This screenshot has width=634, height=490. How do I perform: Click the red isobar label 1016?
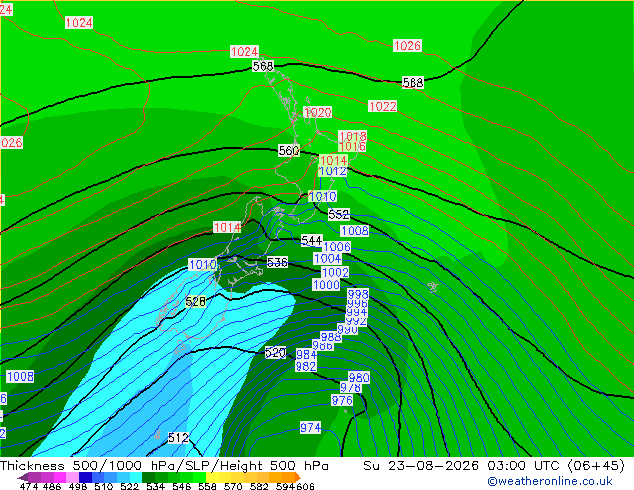[x=353, y=146]
